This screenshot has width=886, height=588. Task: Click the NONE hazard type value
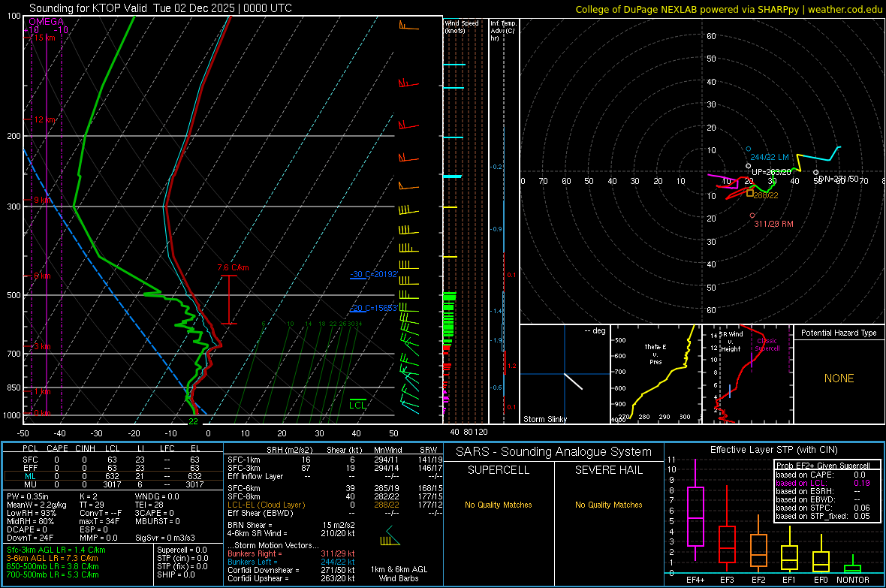(839, 378)
